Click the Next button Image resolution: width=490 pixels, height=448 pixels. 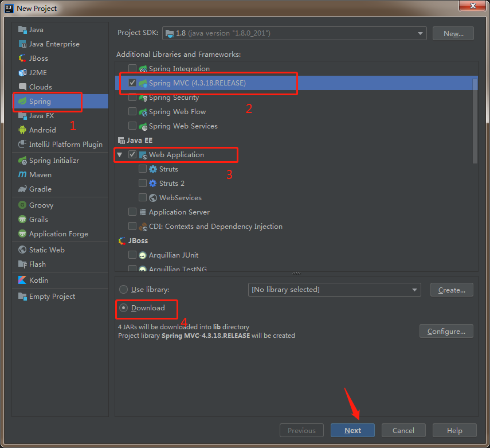(x=352, y=430)
